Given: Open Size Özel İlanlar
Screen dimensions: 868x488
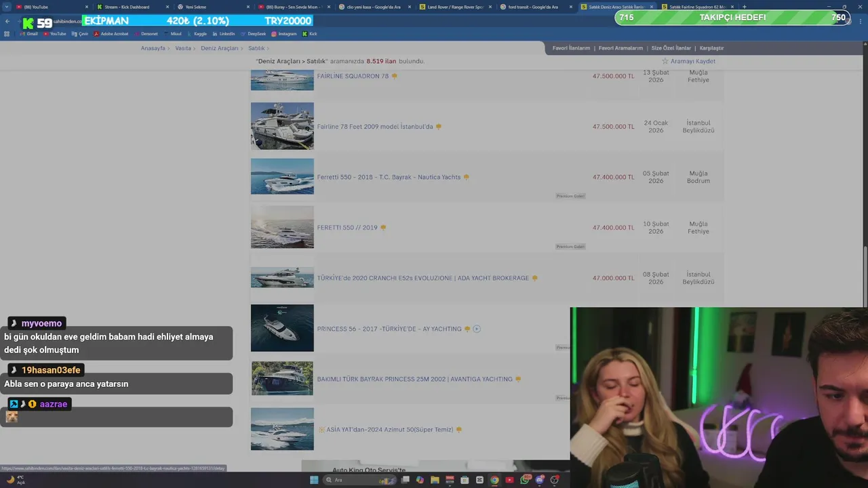Looking at the screenshot, I should click(x=671, y=48).
